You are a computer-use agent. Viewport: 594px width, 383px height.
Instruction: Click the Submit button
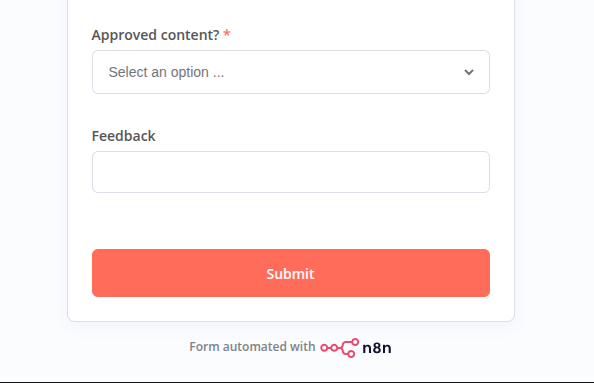[291, 273]
